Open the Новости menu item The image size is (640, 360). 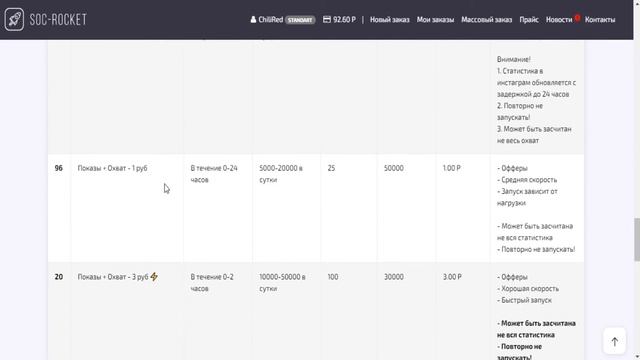pos(559,20)
